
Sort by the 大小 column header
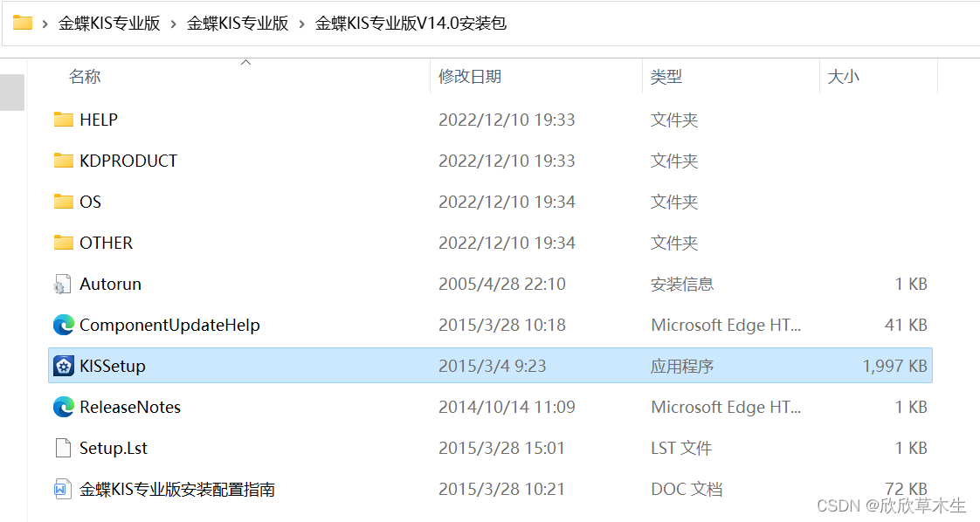[x=843, y=77]
